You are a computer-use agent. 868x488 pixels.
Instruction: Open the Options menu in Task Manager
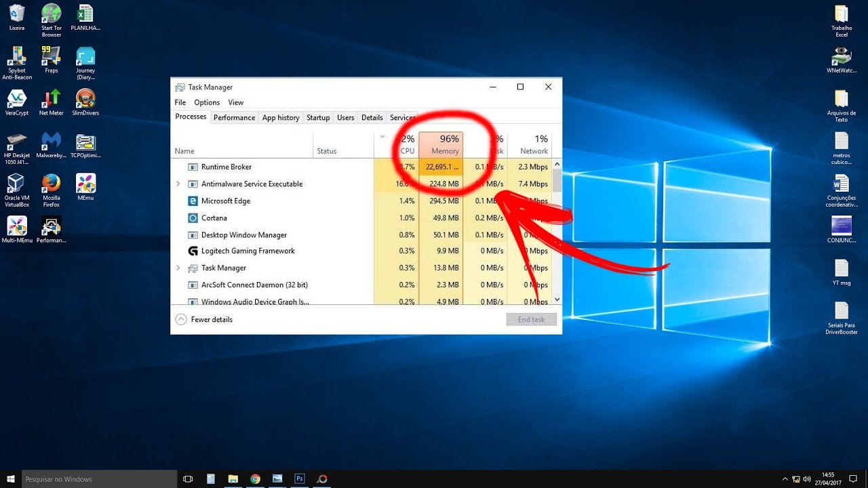click(207, 102)
